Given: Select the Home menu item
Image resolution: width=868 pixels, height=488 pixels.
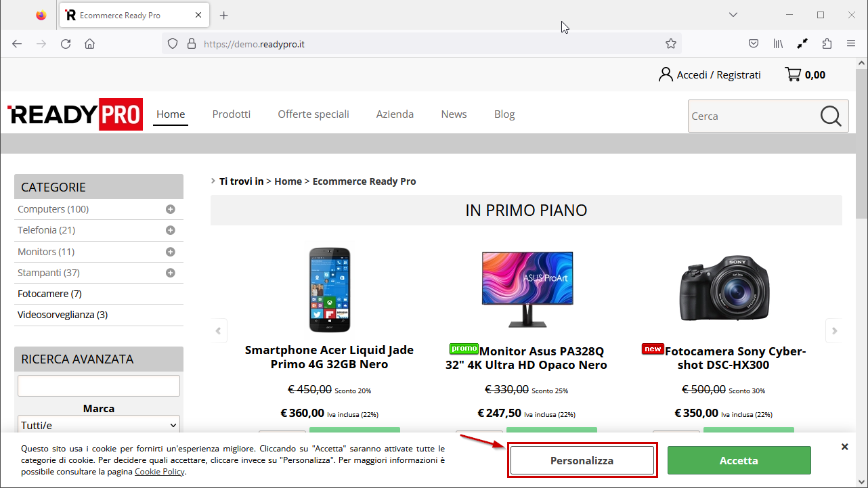Looking at the screenshot, I should pos(171,114).
